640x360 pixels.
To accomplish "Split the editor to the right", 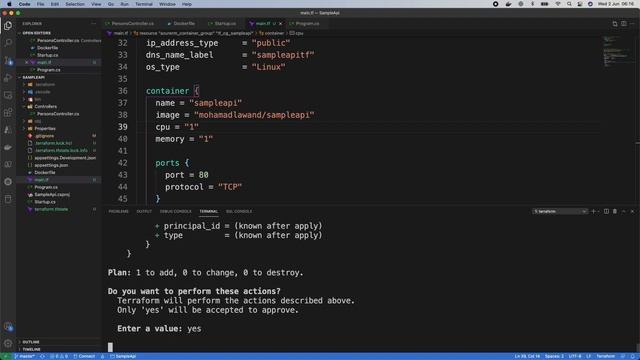I will point(624,24).
